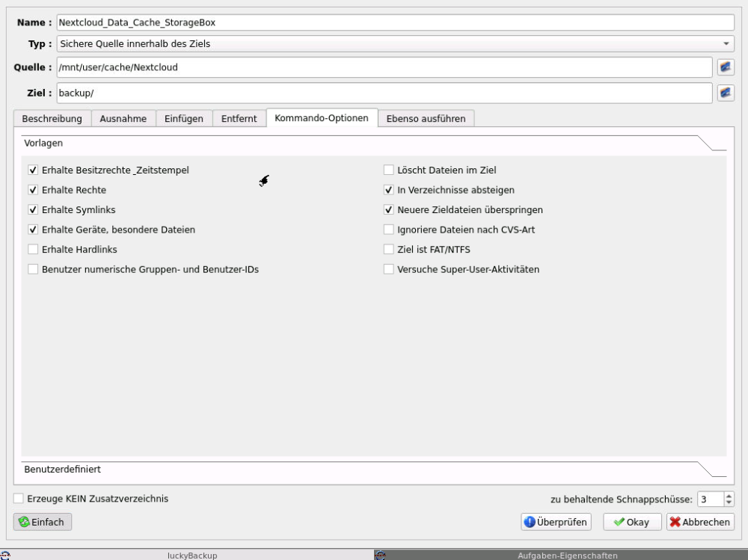The height and width of the screenshot is (560, 748).
Task: Switch to Beschreibung tab
Action: pos(52,118)
